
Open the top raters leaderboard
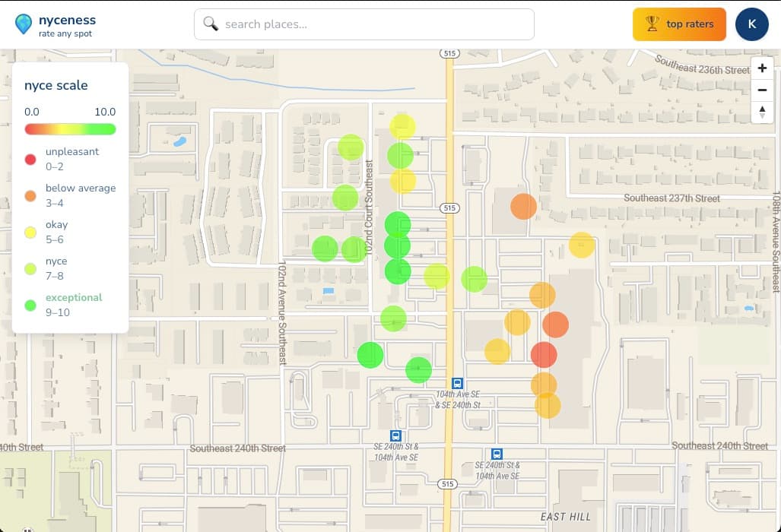coord(679,24)
